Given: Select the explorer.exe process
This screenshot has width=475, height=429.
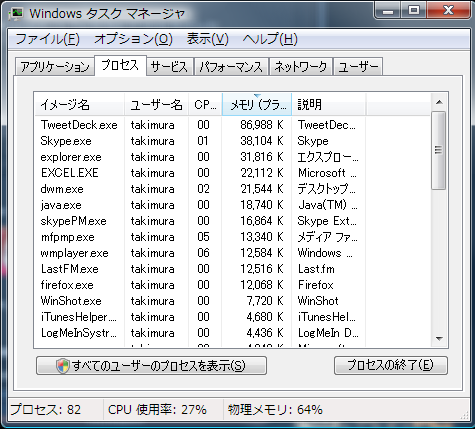Looking at the screenshot, I should (232, 157).
